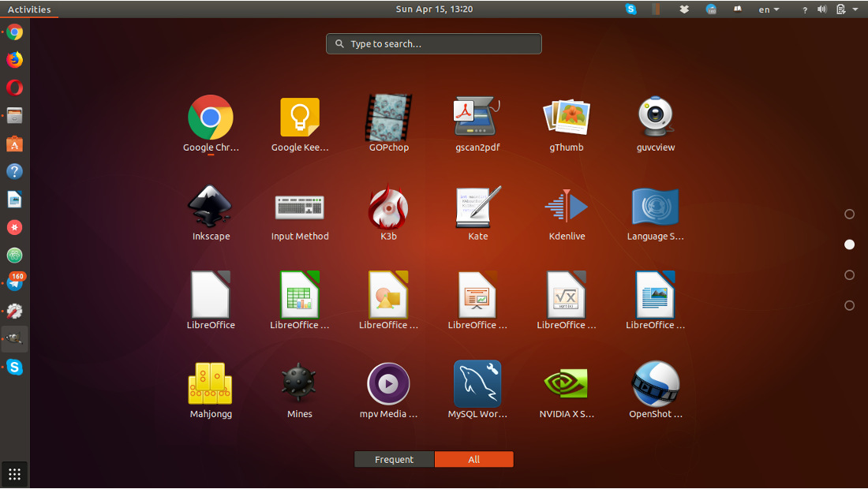Click question mark tray icon

[804, 10]
